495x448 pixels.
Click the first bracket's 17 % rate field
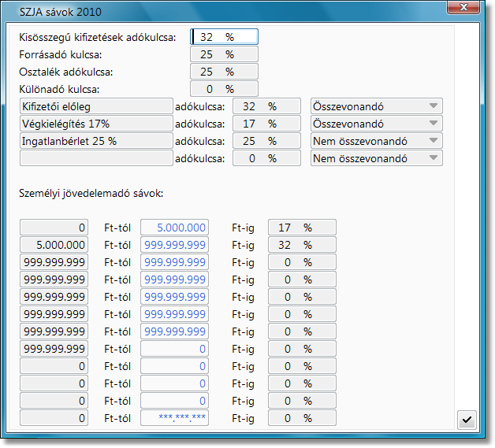pos(302,228)
